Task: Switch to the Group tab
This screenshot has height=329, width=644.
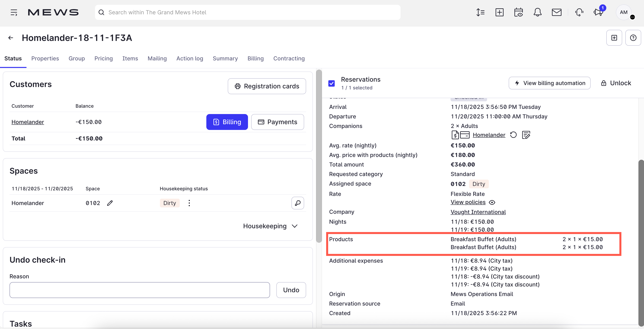Action: 77,58
